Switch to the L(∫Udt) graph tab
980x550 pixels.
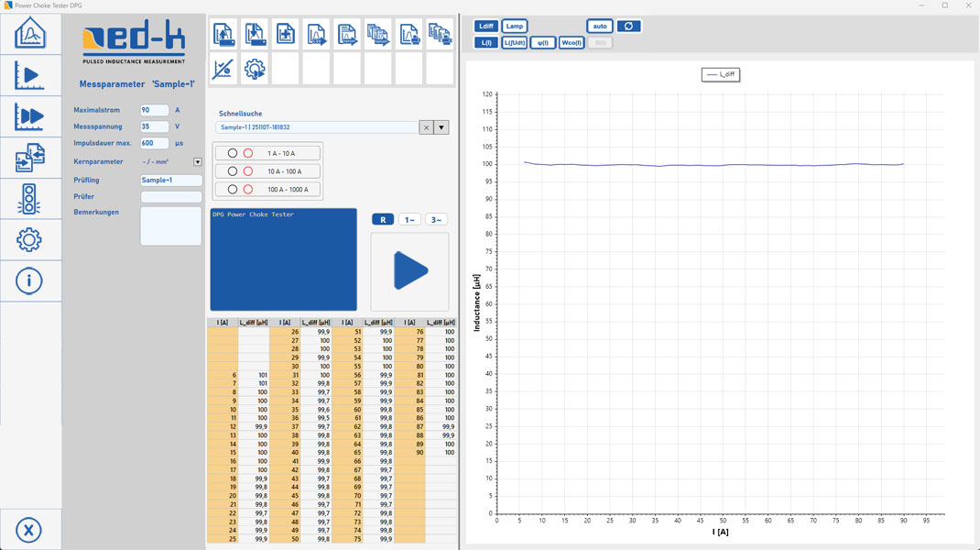(515, 42)
